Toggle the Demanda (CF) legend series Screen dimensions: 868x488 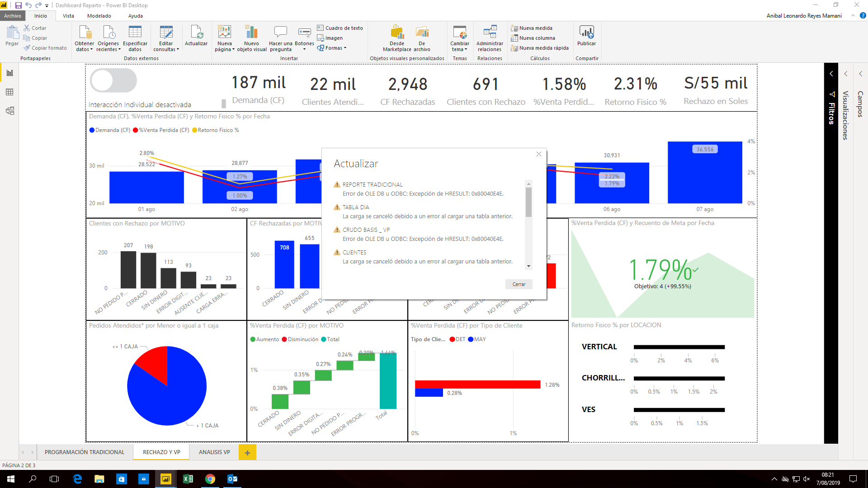(x=110, y=130)
